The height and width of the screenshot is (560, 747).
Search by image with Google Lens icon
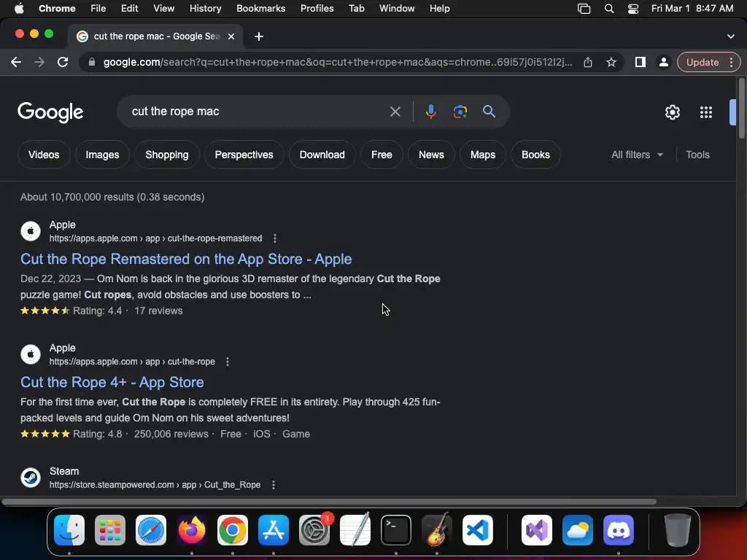[460, 112]
